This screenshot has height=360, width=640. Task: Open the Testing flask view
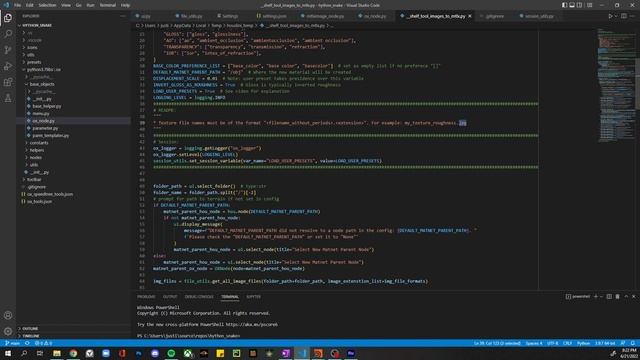8,98
